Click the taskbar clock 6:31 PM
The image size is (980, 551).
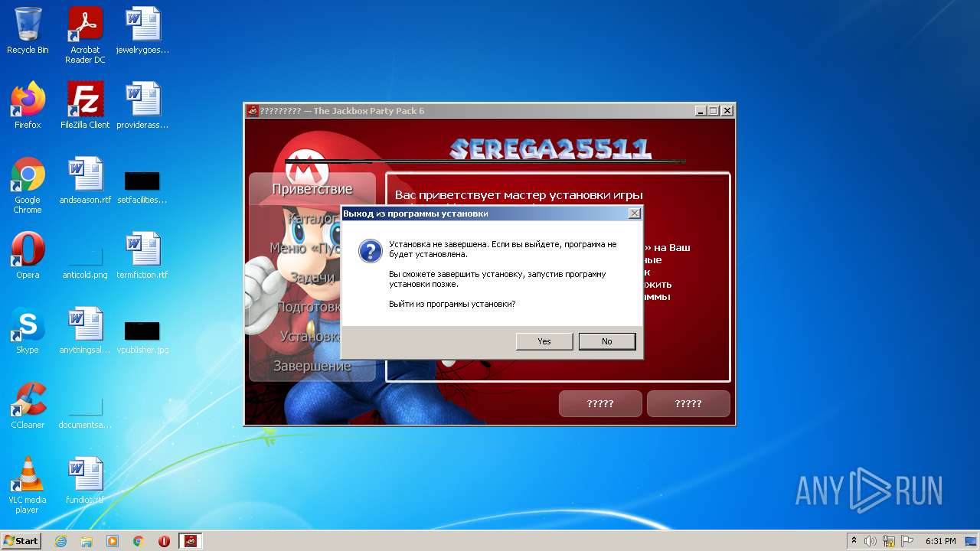point(940,541)
